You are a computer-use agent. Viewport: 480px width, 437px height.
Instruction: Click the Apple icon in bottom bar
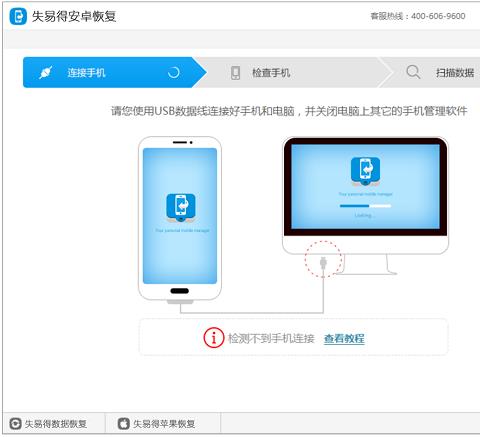123,424
